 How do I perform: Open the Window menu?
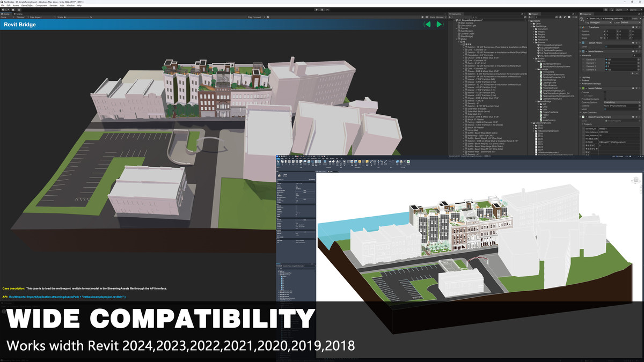[x=70, y=5]
